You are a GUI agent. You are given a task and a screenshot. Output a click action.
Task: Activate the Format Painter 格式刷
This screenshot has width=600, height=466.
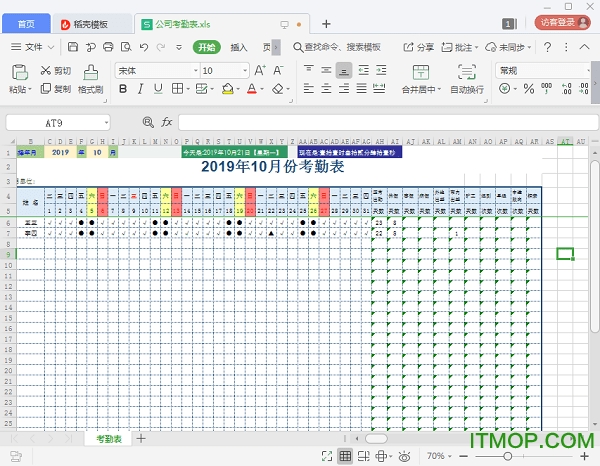click(x=91, y=80)
